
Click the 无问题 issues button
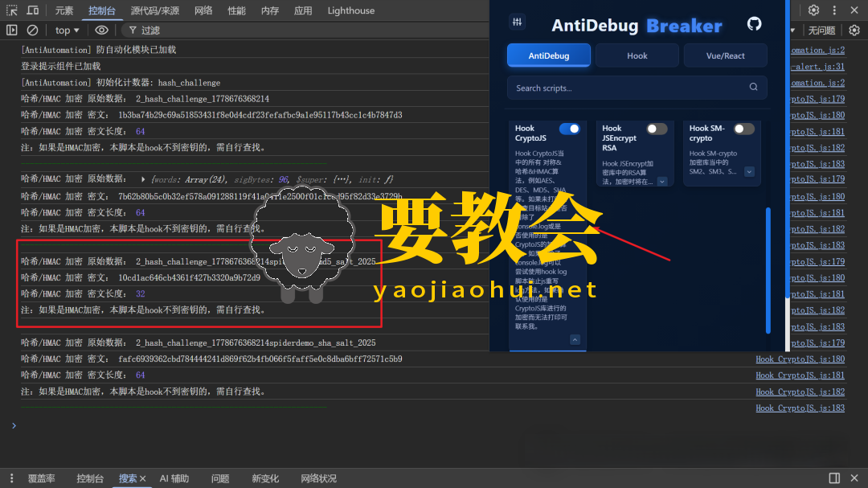tap(822, 31)
